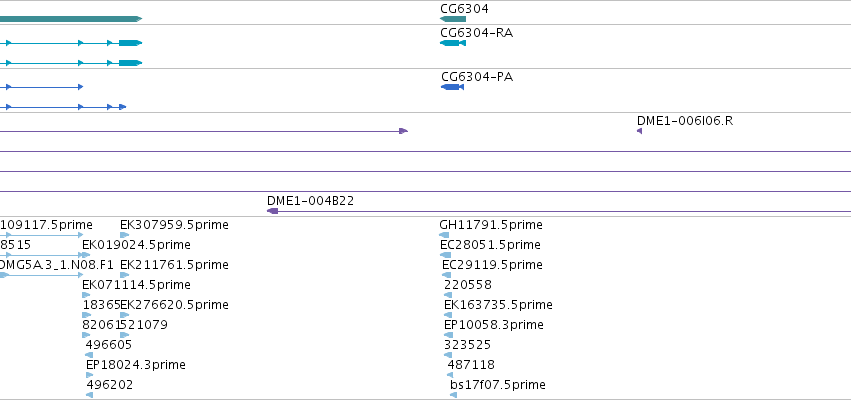Image resolution: width=851 pixels, height=400 pixels.
Task: Click the CG6304-RA transcript glyph
Action: pyautogui.click(x=453, y=43)
